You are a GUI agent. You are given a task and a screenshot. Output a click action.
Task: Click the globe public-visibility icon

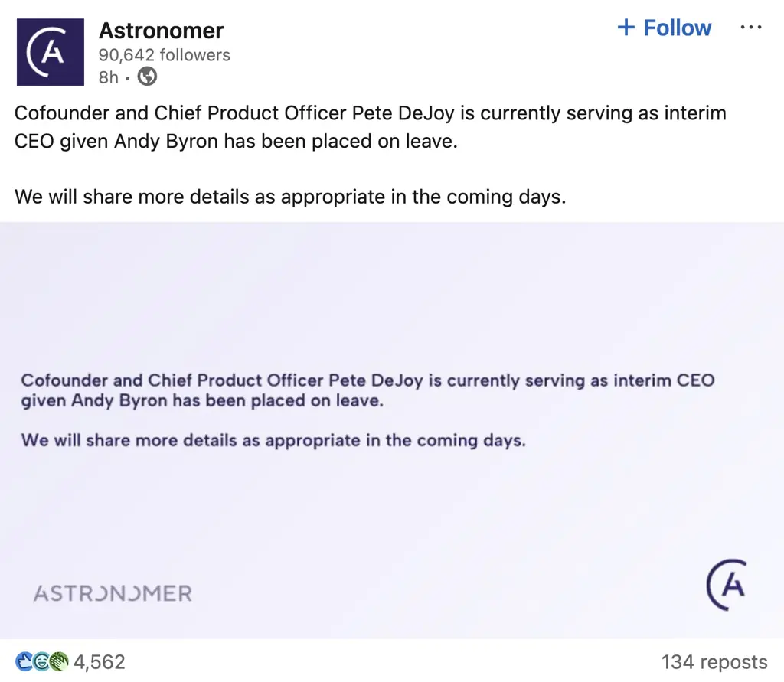pos(146,77)
